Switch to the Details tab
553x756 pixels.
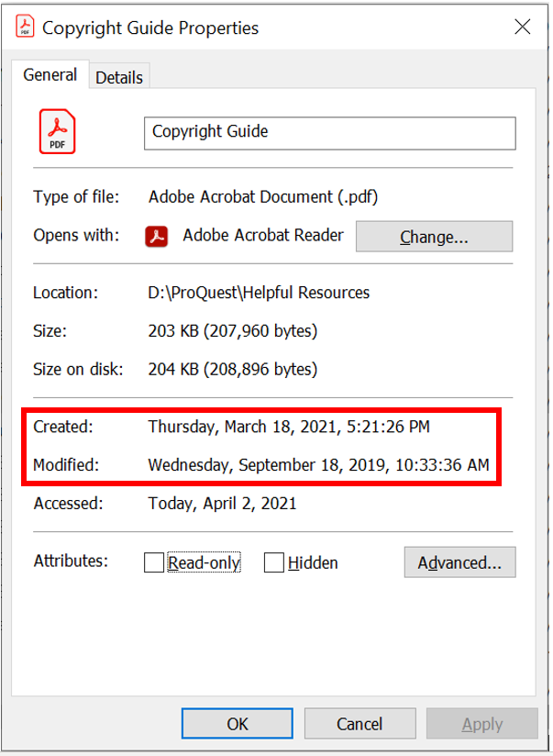[x=119, y=78]
